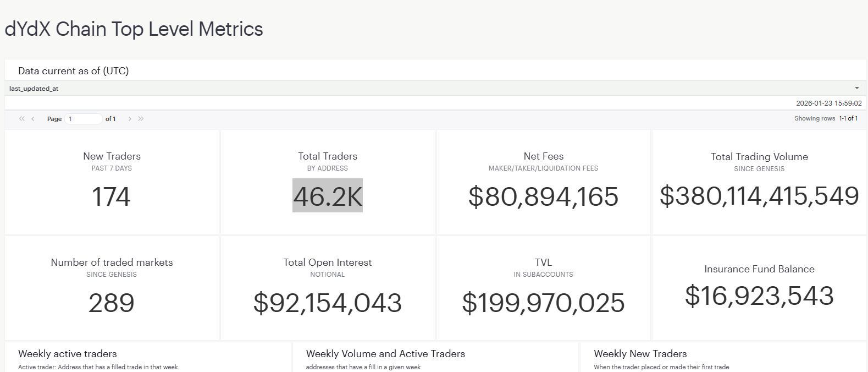Click Total Open Interest card title

[x=328, y=262]
